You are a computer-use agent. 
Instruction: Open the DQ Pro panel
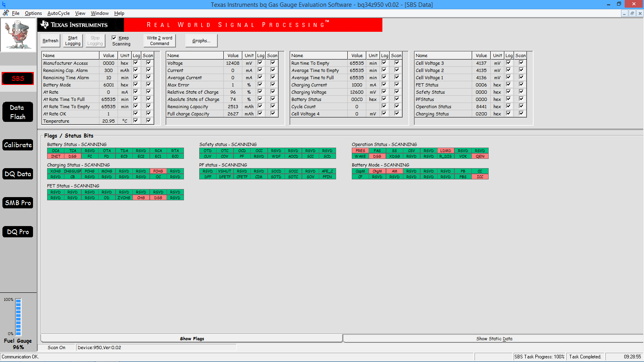(x=18, y=232)
